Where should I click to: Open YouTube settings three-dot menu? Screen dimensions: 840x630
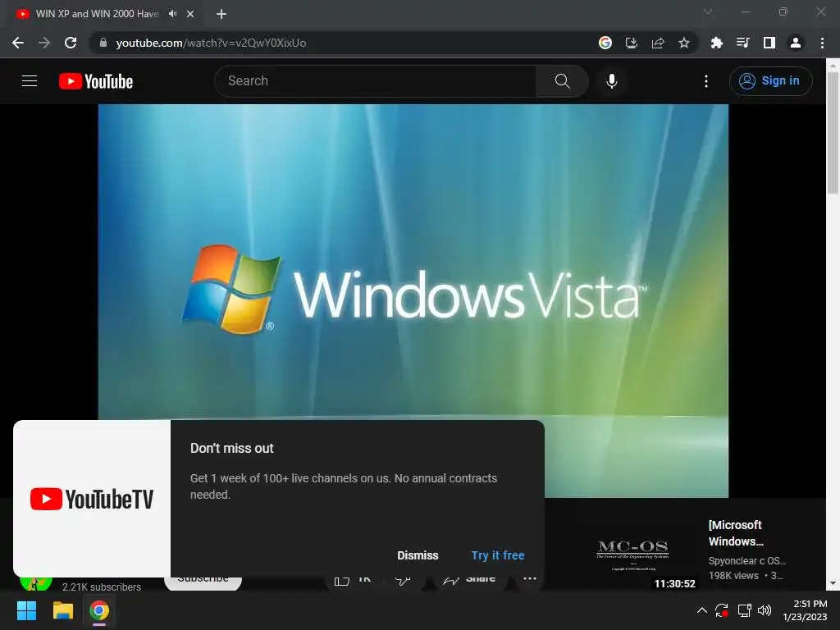(x=706, y=81)
